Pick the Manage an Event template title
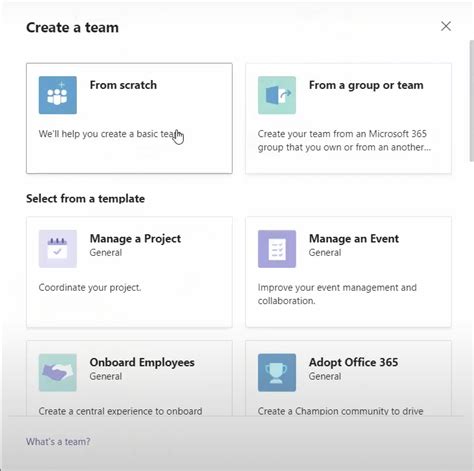474x471 pixels. pyautogui.click(x=354, y=239)
